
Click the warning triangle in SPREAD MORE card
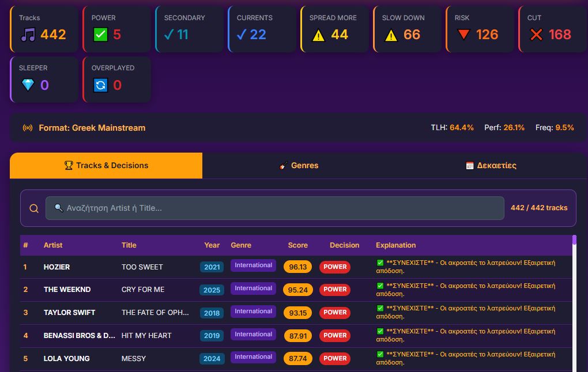(x=318, y=35)
